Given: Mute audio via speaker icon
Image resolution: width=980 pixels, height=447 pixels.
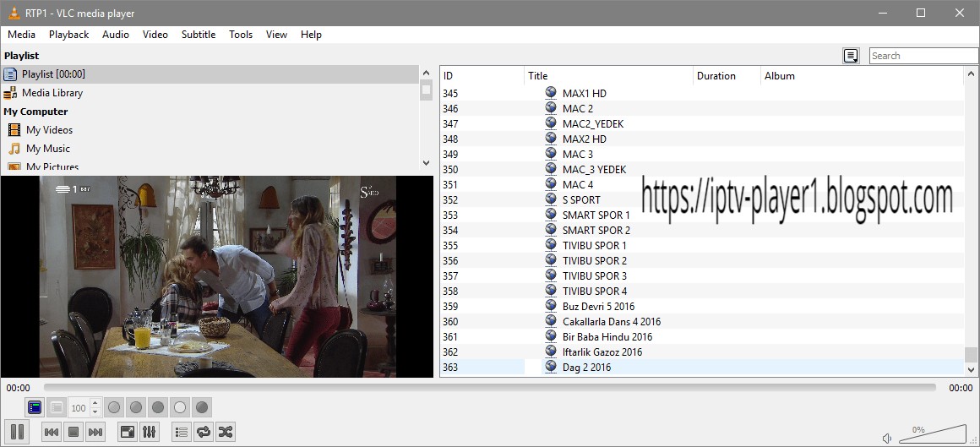Looking at the screenshot, I should click(886, 438).
